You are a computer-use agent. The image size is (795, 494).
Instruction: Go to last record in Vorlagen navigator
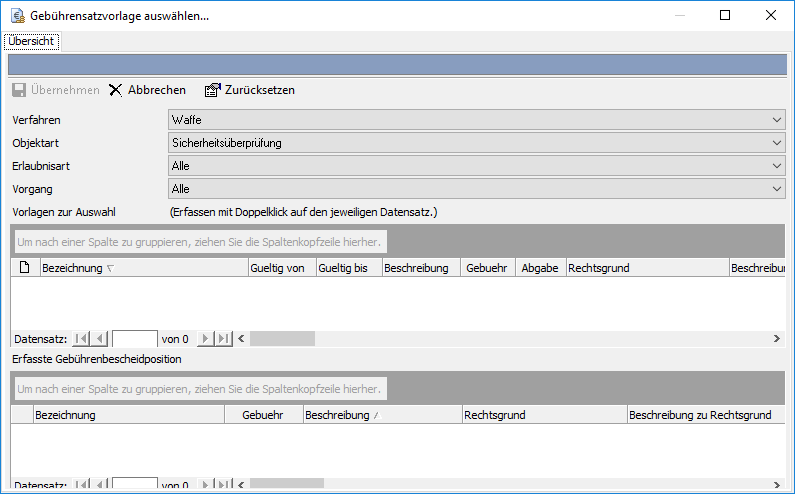click(224, 339)
